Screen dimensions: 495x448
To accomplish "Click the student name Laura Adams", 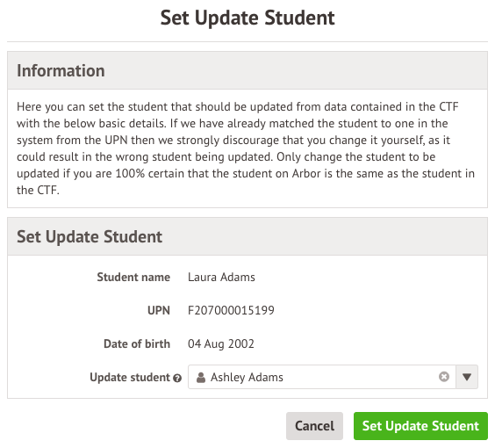I will point(221,277).
